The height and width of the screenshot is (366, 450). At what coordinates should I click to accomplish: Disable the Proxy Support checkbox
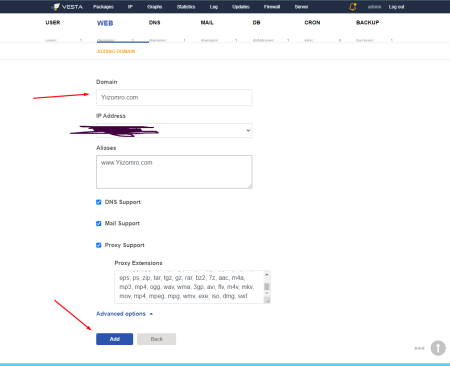(99, 245)
